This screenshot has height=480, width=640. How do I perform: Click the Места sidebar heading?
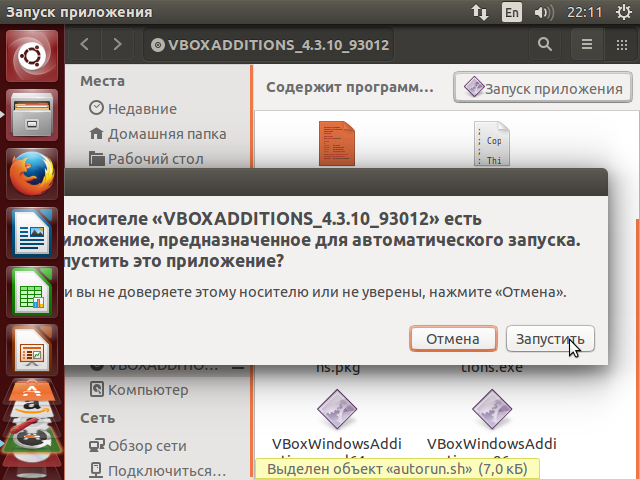[102, 81]
